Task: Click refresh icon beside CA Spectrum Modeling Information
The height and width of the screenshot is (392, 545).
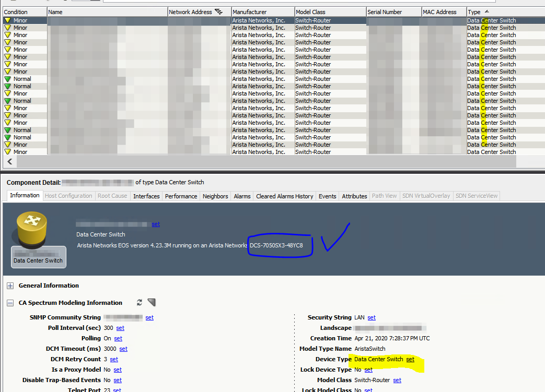Action: [x=140, y=303]
